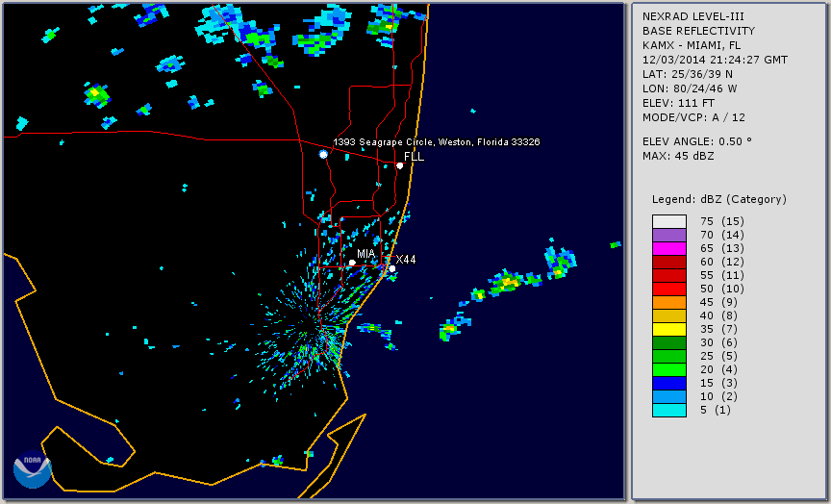Click the 45 (9) legend label
Image resolution: width=831 pixels, height=504 pixels.
point(718,302)
